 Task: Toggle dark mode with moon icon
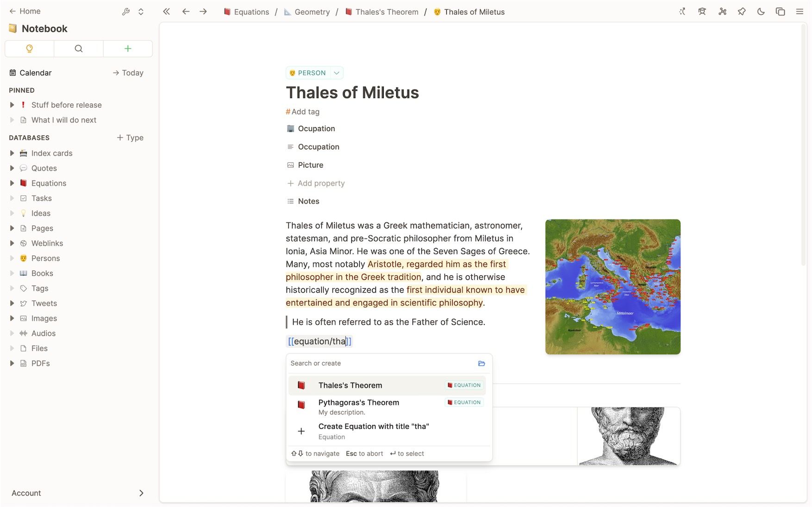coord(761,12)
